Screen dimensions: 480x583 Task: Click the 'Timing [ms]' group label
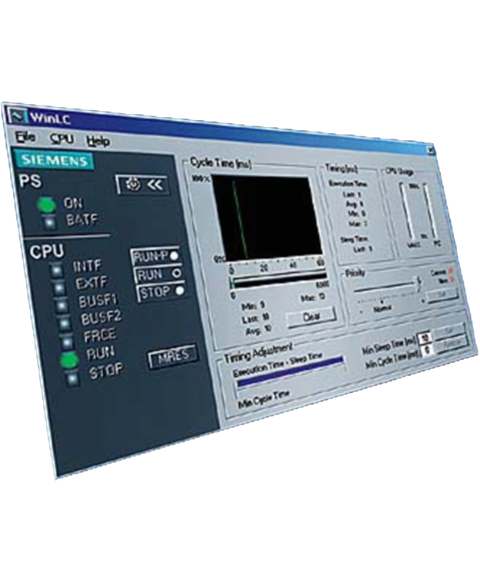coord(341,168)
